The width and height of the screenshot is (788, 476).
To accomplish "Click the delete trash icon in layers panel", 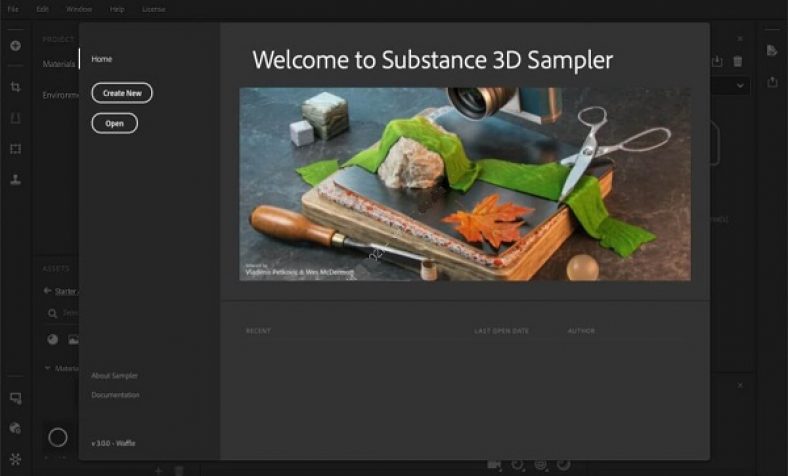I will pyautogui.click(x=738, y=61).
